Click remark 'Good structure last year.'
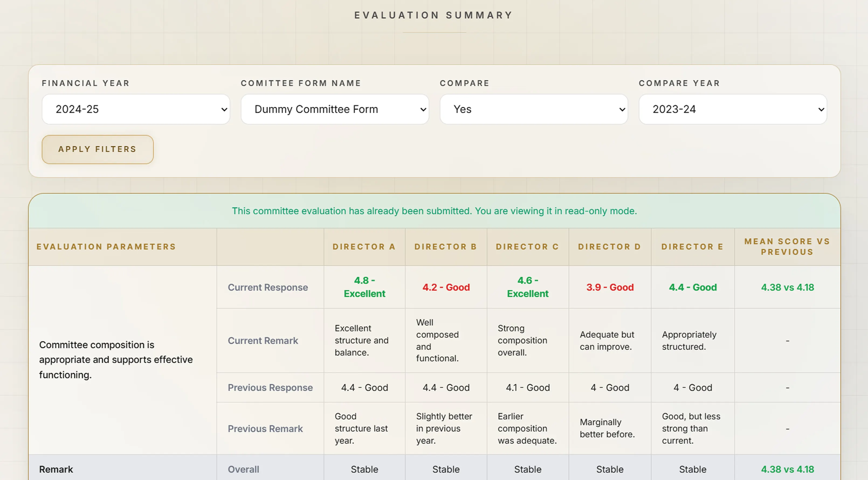Screen dimensions: 868x480 coord(361,429)
